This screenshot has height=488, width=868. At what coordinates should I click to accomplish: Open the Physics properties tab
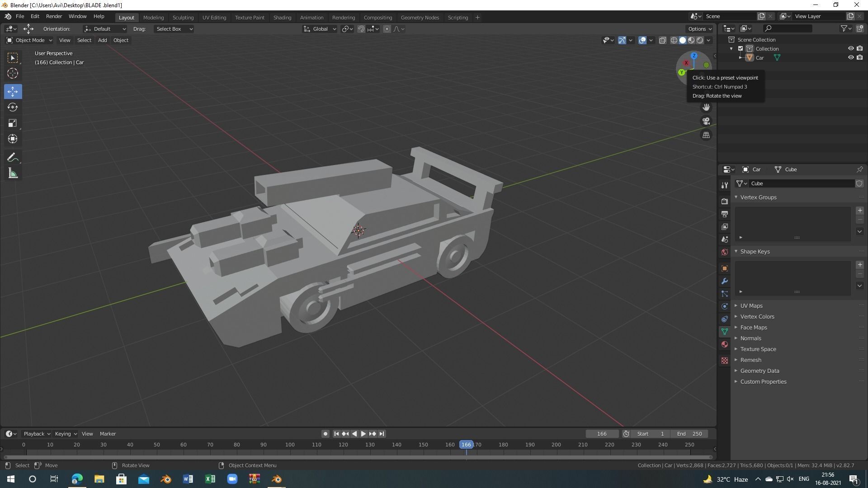pyautogui.click(x=725, y=306)
